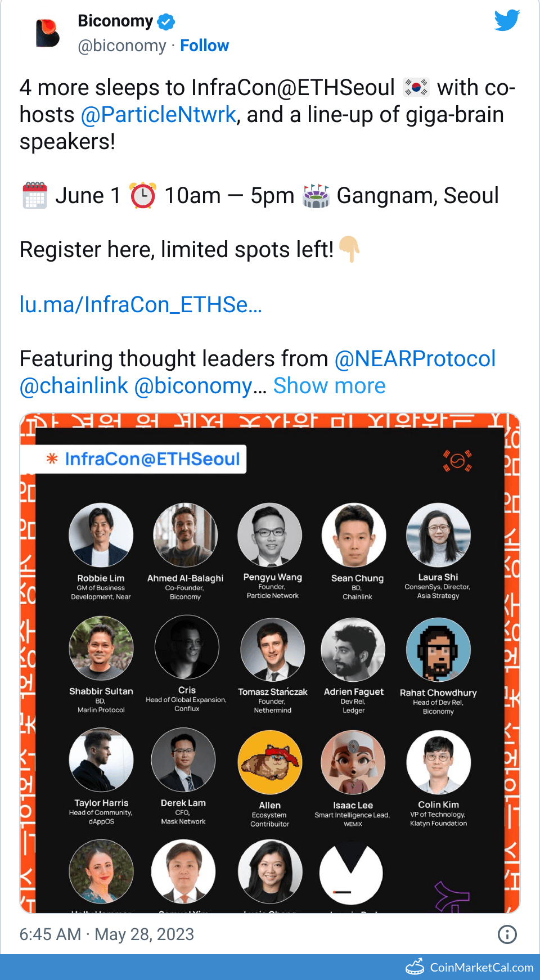Image resolution: width=540 pixels, height=980 pixels.
Task: Click the @biconomy mention in tweet text
Action: tap(193, 386)
